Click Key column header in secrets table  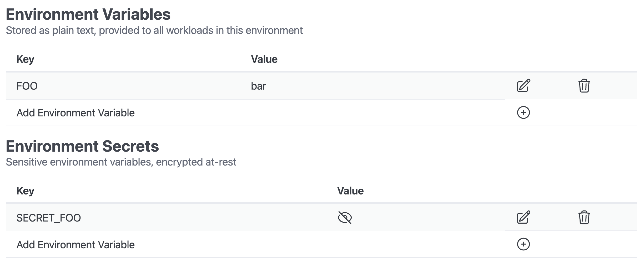point(25,191)
